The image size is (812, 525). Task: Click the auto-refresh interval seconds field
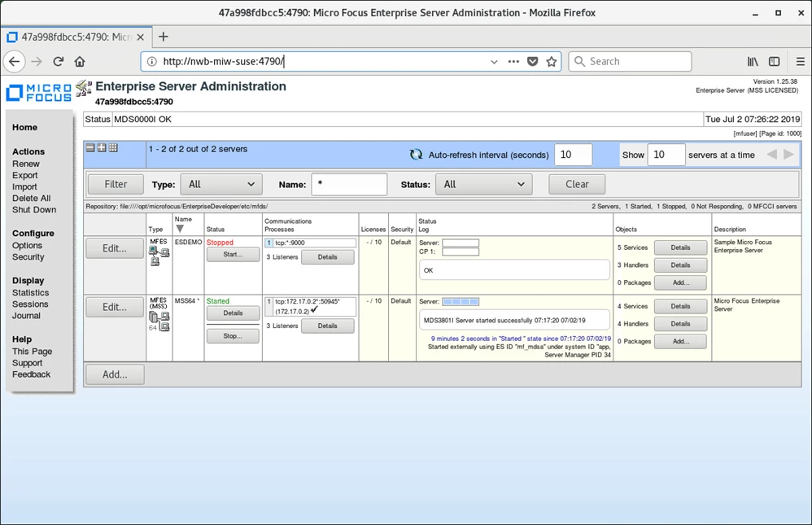tap(574, 155)
